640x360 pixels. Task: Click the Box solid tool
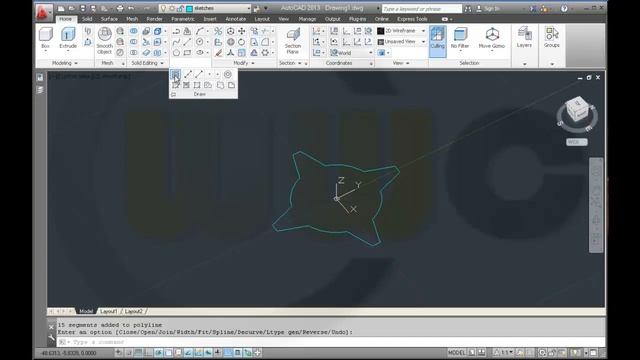[46, 38]
